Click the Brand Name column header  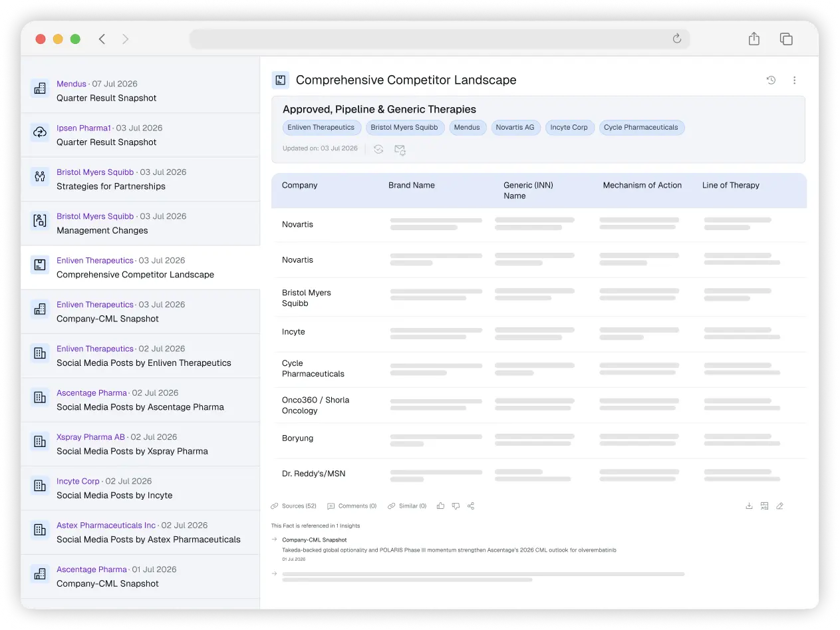click(x=412, y=186)
